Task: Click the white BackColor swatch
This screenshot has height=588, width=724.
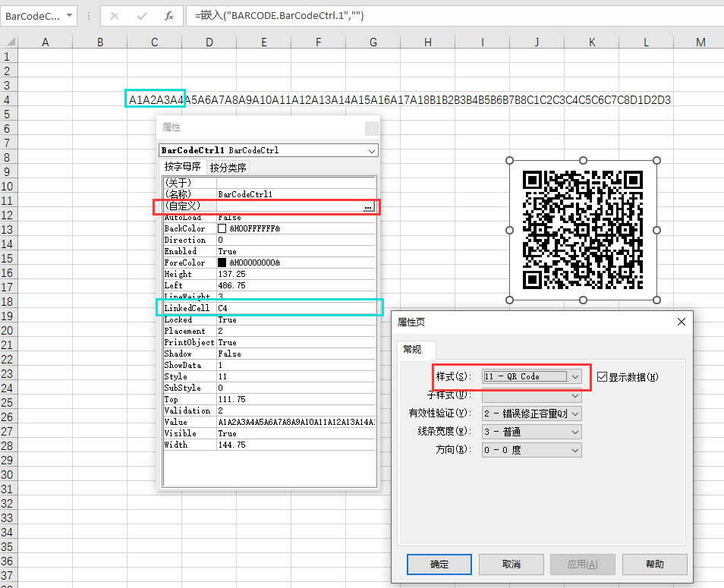Action: pos(222,228)
